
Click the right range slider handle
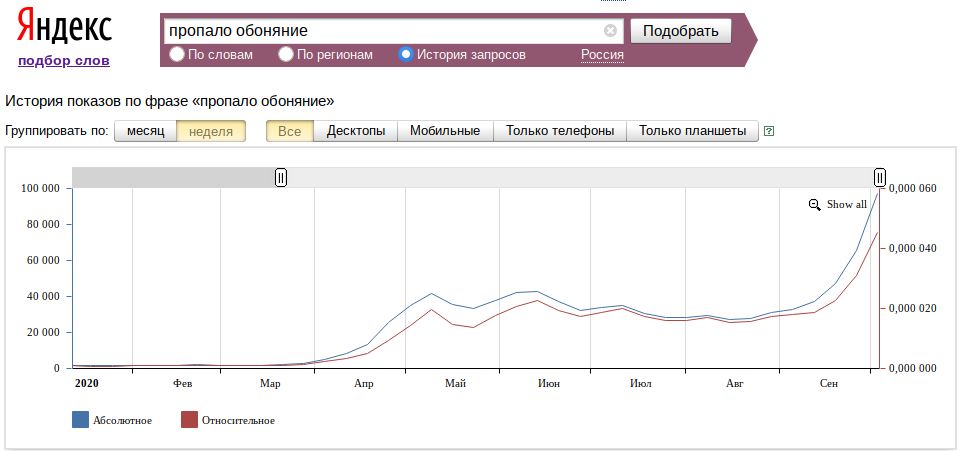[x=880, y=177]
